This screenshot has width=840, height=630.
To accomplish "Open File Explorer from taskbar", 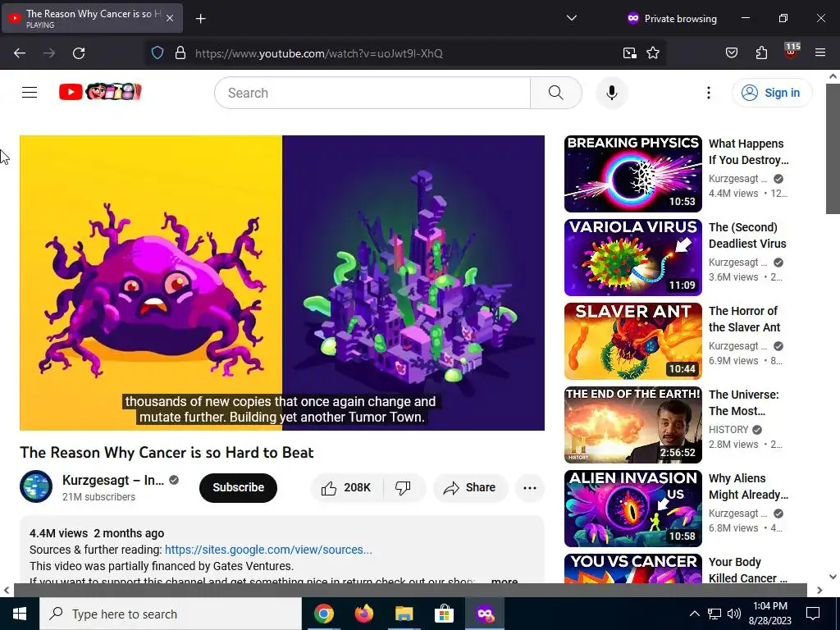I will 404,614.
